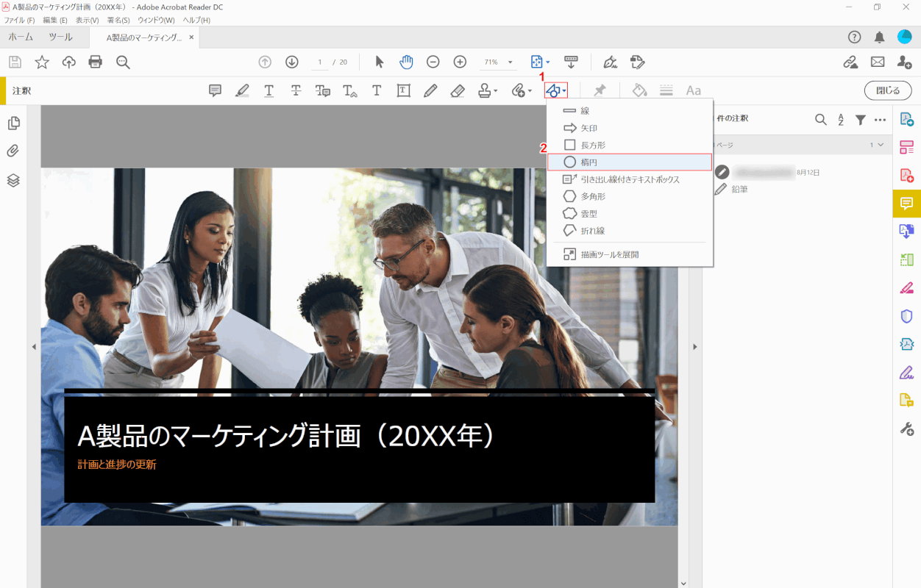Select the sticky note comment tool
The image size is (921, 588).
(x=216, y=90)
